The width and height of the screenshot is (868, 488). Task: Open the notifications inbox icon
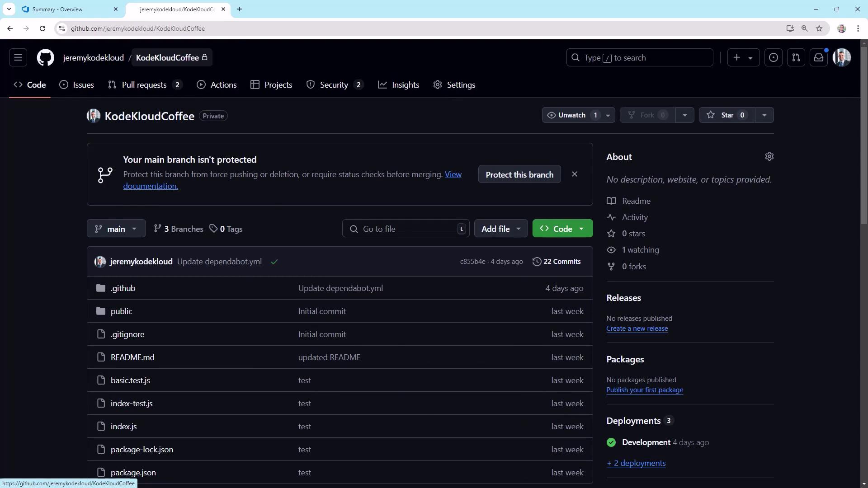click(x=819, y=58)
